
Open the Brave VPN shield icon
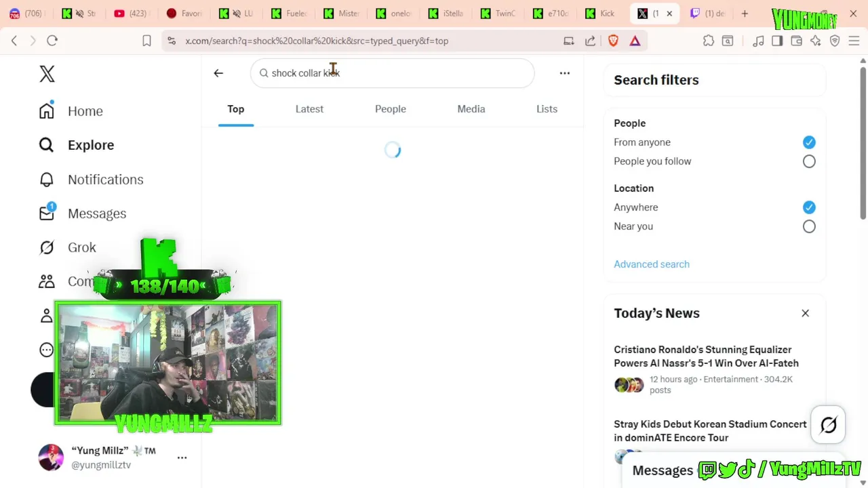[835, 41]
